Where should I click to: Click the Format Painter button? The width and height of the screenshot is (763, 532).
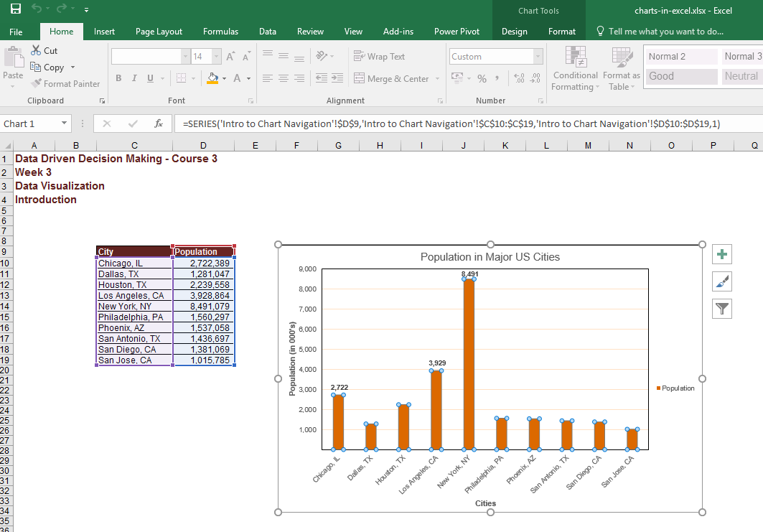[65, 84]
